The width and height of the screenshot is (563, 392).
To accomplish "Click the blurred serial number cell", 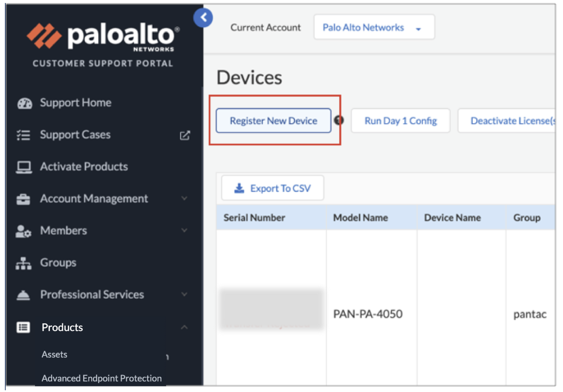I will coord(271,310).
